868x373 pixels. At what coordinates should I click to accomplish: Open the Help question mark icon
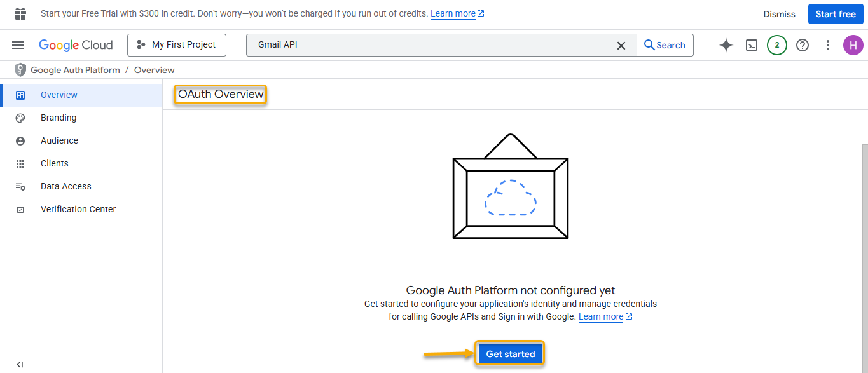[x=803, y=45]
